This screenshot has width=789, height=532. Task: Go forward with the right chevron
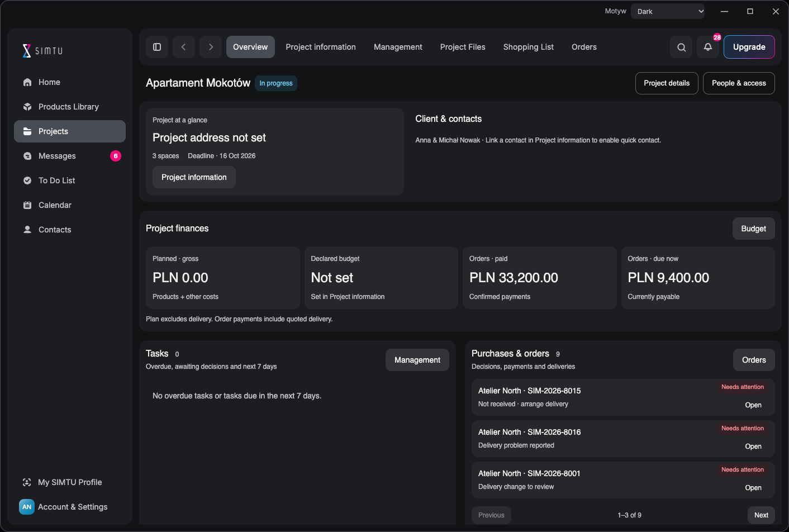[211, 47]
